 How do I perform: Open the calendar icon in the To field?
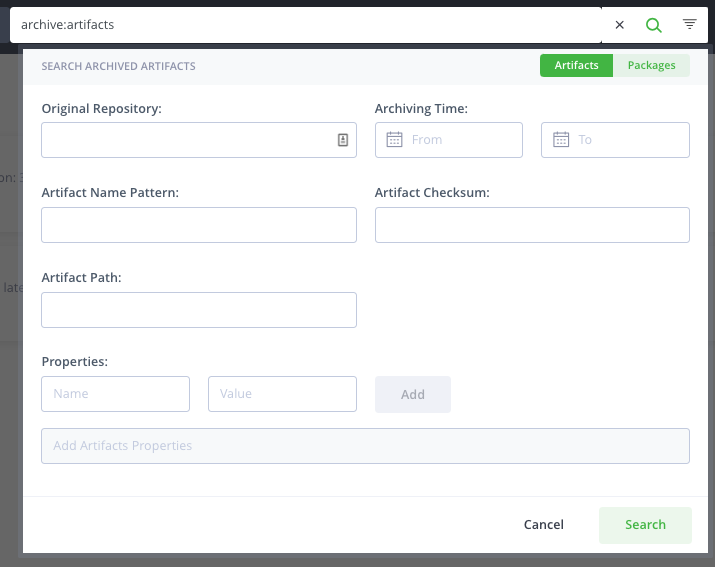[x=561, y=140]
